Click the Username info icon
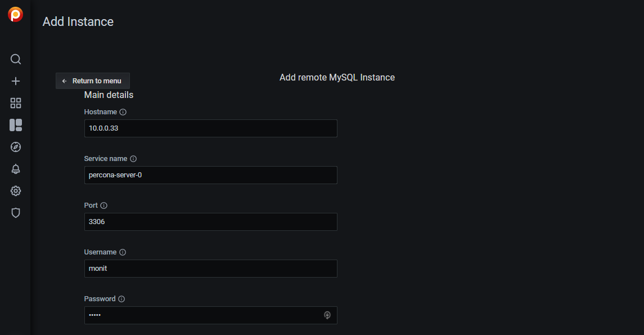The width and height of the screenshot is (644, 335). (x=123, y=252)
